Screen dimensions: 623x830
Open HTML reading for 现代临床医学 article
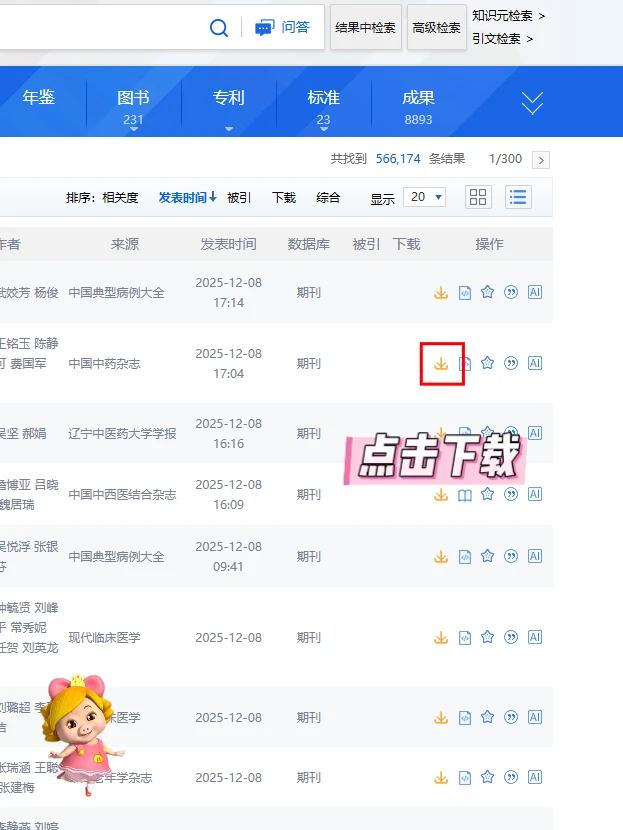(465, 637)
